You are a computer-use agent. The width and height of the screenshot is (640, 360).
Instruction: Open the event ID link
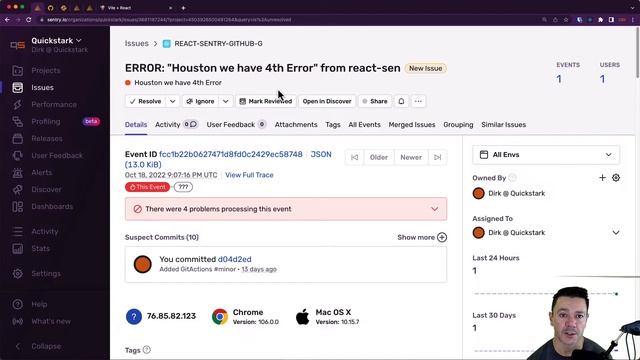pos(231,154)
